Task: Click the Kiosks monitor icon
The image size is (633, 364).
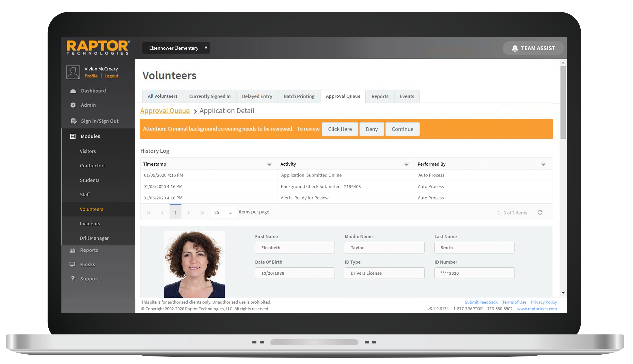Action: (x=73, y=264)
